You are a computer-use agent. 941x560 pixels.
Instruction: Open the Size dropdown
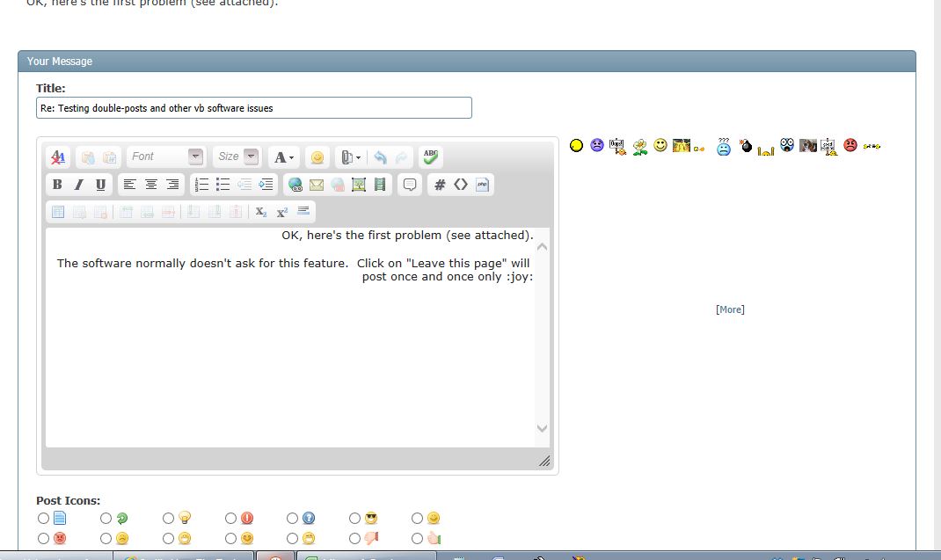(x=238, y=156)
